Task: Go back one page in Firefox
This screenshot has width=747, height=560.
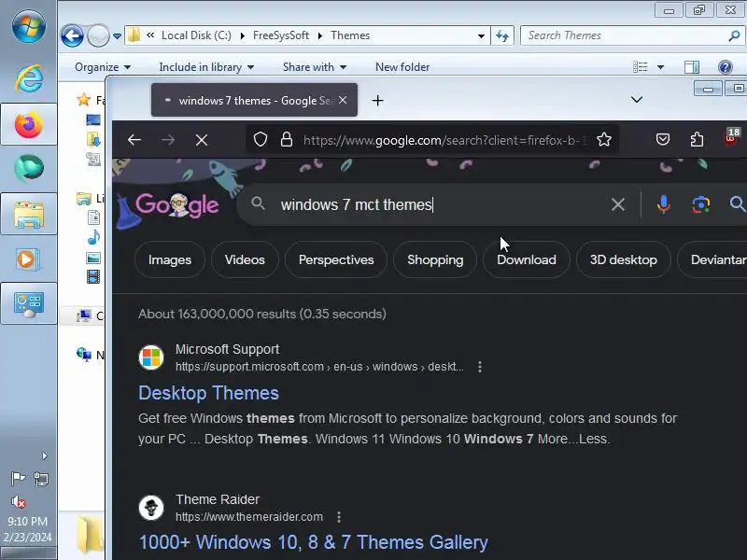Action: (x=134, y=139)
